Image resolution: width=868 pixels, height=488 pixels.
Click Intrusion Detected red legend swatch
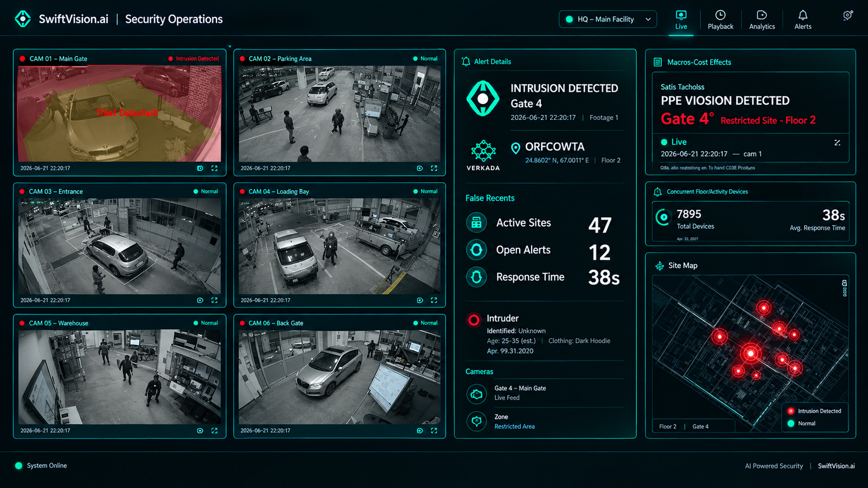(x=791, y=411)
